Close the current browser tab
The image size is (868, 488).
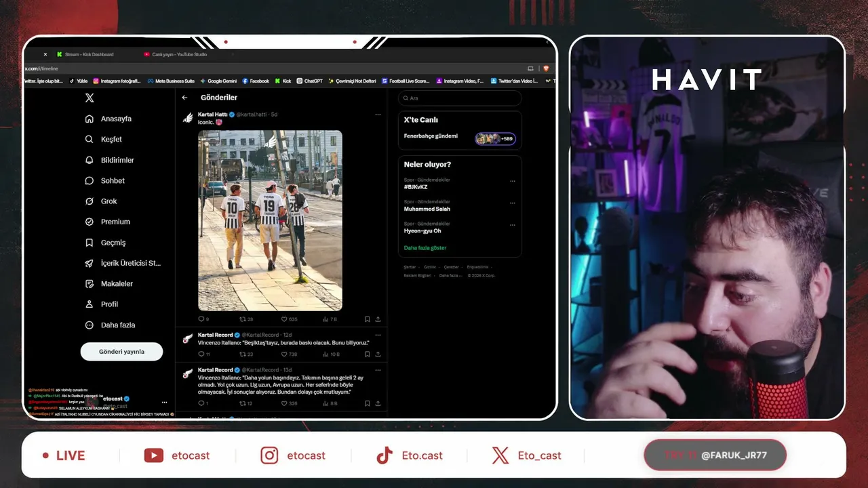pos(45,54)
